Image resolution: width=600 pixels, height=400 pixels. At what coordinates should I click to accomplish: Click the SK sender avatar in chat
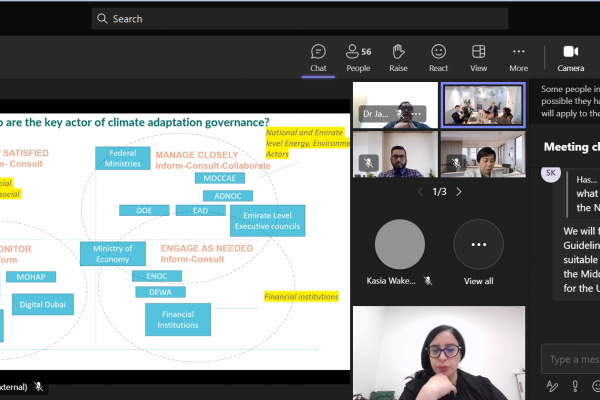pyautogui.click(x=551, y=174)
